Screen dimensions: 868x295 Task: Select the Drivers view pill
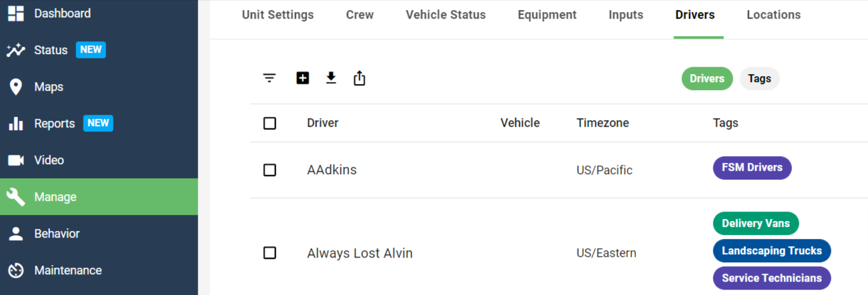pos(707,79)
